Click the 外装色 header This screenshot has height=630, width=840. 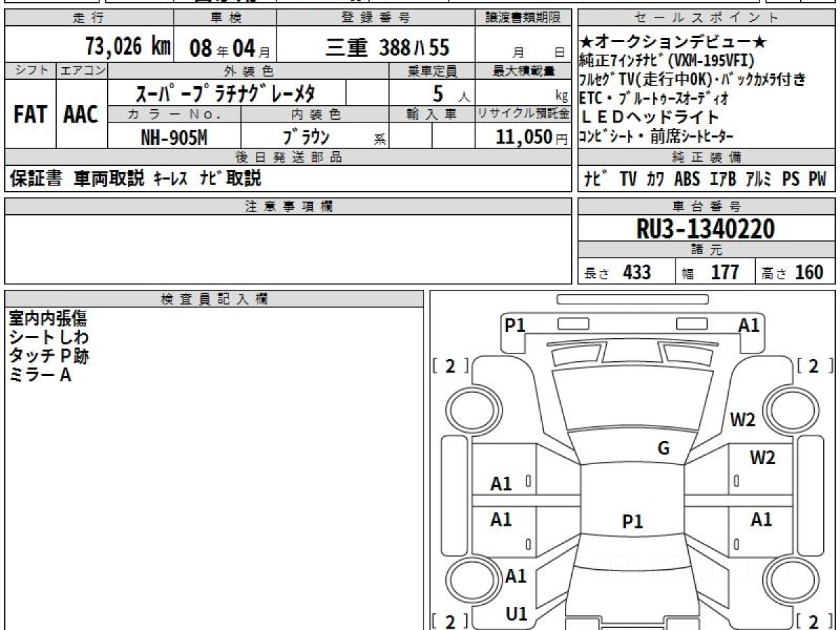pos(248,71)
